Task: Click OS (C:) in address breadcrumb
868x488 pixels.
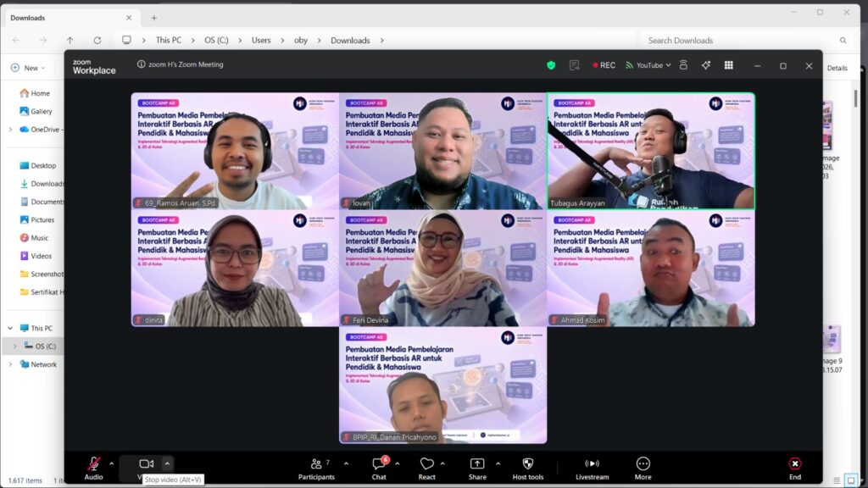Action: 216,41
